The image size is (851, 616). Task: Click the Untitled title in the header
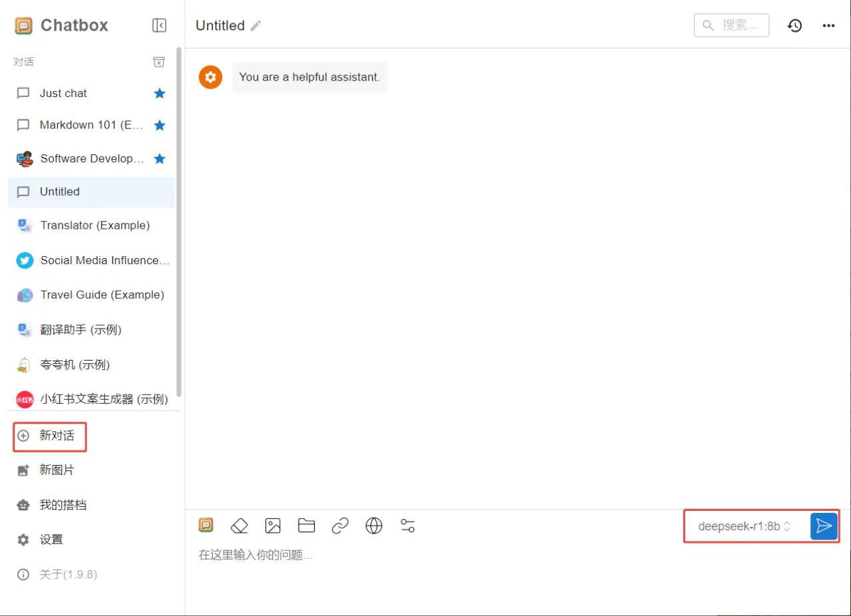(x=220, y=25)
